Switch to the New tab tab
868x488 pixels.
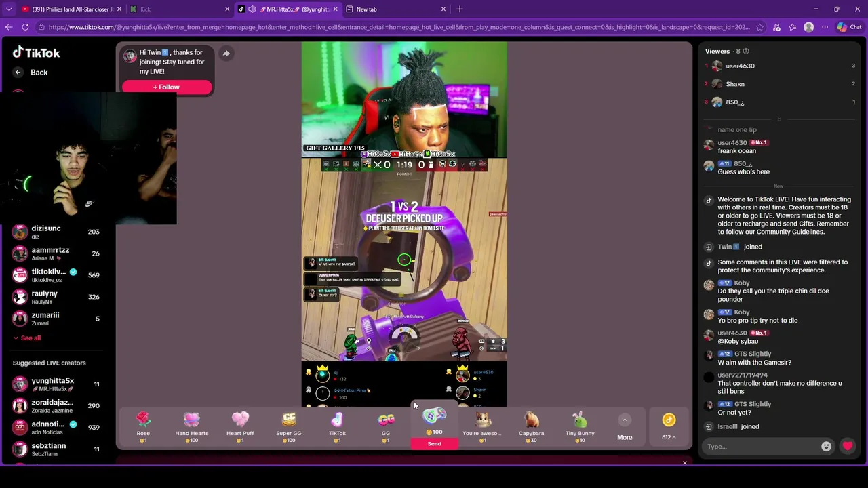pos(395,9)
